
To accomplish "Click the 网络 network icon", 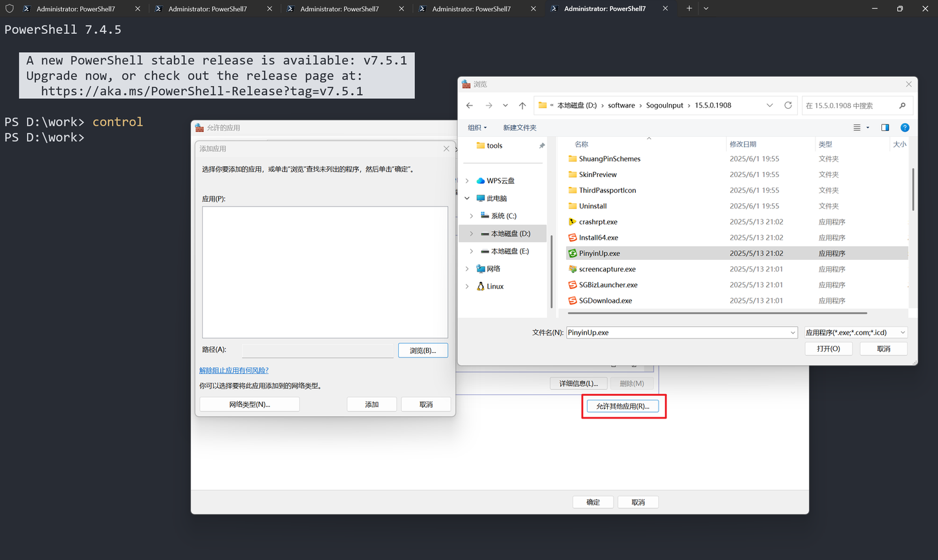I will point(481,269).
